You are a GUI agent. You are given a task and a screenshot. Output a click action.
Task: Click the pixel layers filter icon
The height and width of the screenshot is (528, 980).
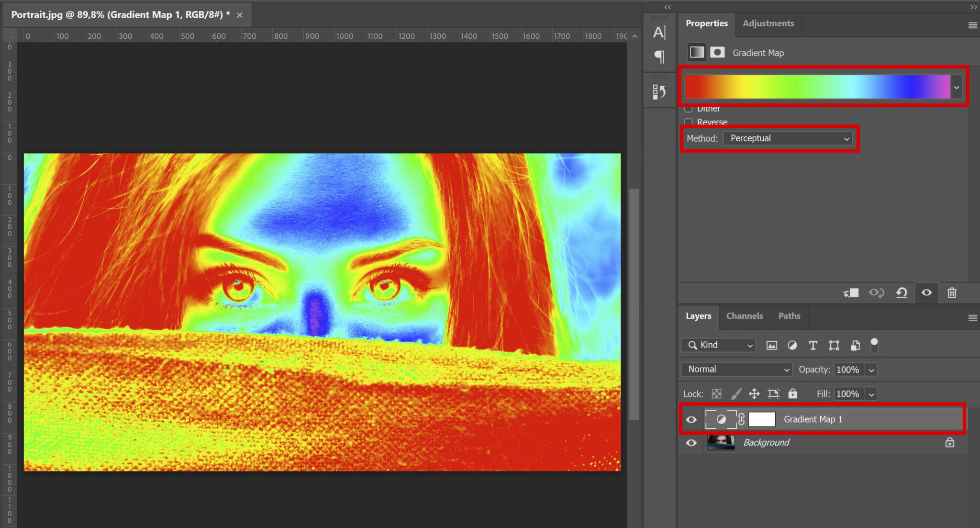[771, 345]
